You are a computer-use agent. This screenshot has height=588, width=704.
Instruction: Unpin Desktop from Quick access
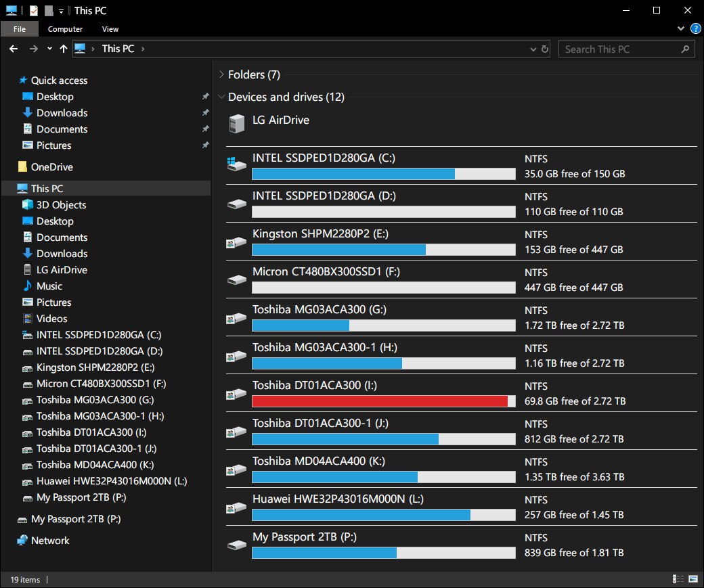coord(205,97)
